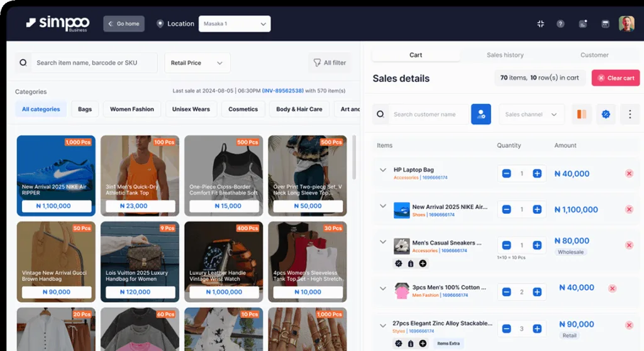Add Lois Vuitton 2025 Luxury Handbag product

pos(140,262)
